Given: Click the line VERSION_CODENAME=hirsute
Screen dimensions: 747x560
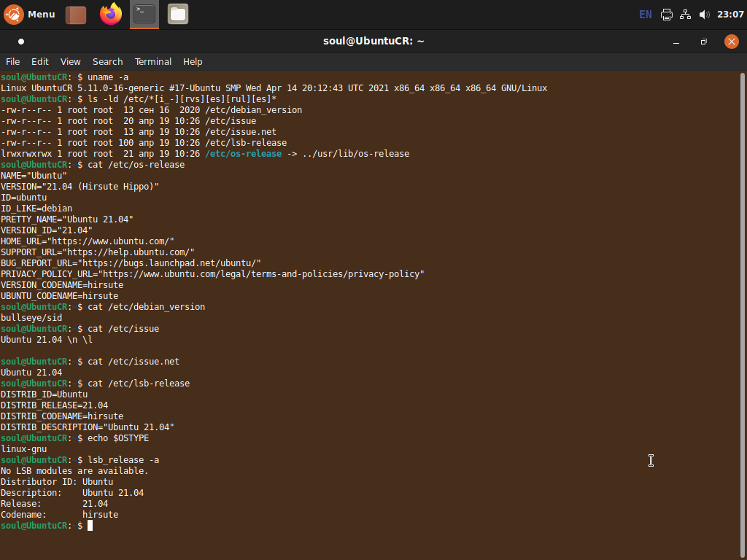Looking at the screenshot, I should pyautogui.click(x=62, y=285).
